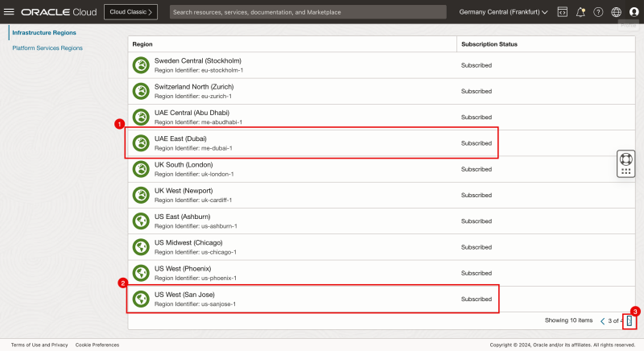The width and height of the screenshot is (644, 351).
Task: Open the language globe icon
Action: click(617, 12)
